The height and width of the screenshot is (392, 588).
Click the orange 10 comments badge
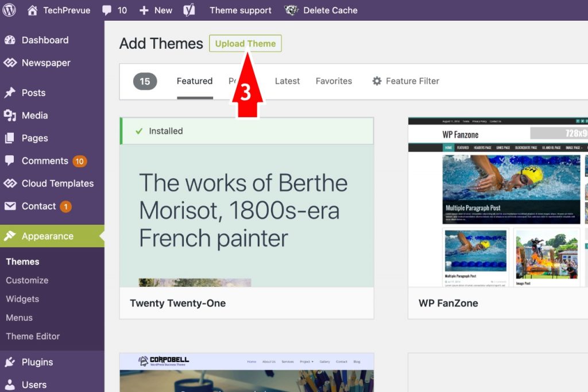coord(79,161)
